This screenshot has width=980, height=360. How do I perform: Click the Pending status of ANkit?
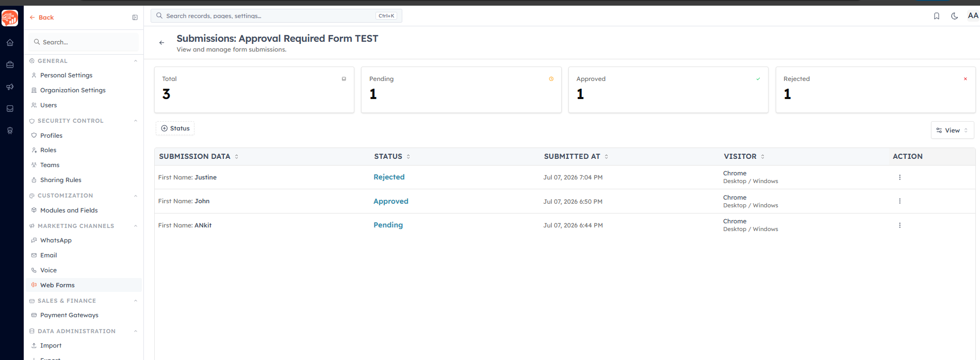388,225
